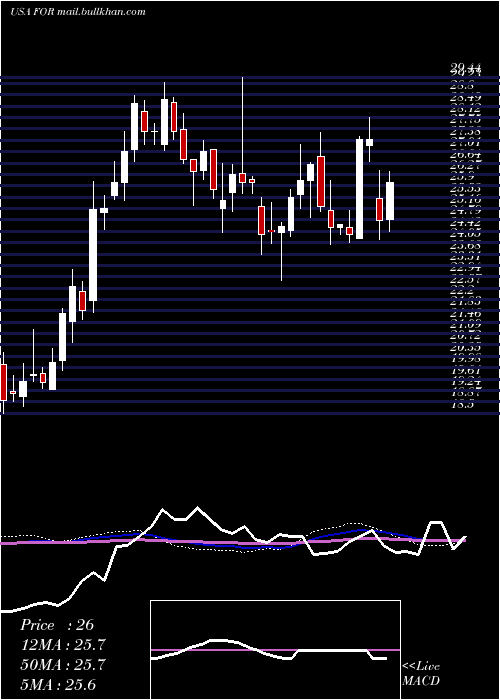Click the 19.61 price axis label
This screenshot has height=700, width=500.
coord(465,372)
